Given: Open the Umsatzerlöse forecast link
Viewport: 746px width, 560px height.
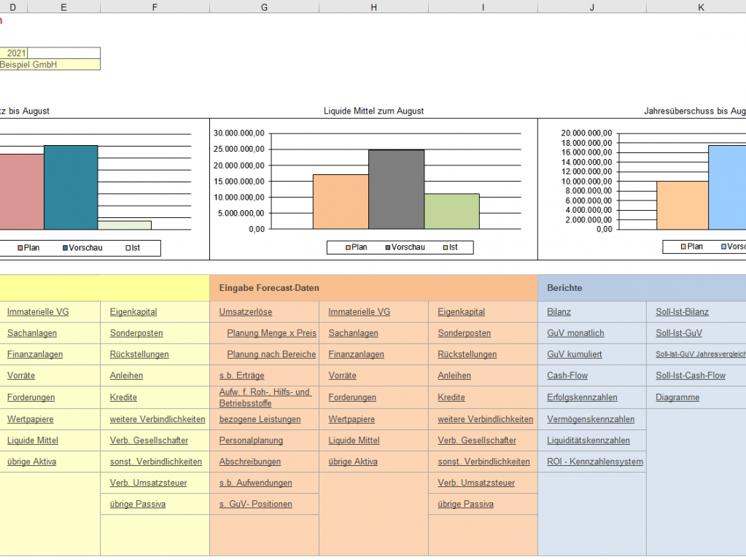Looking at the screenshot, I should [245, 312].
